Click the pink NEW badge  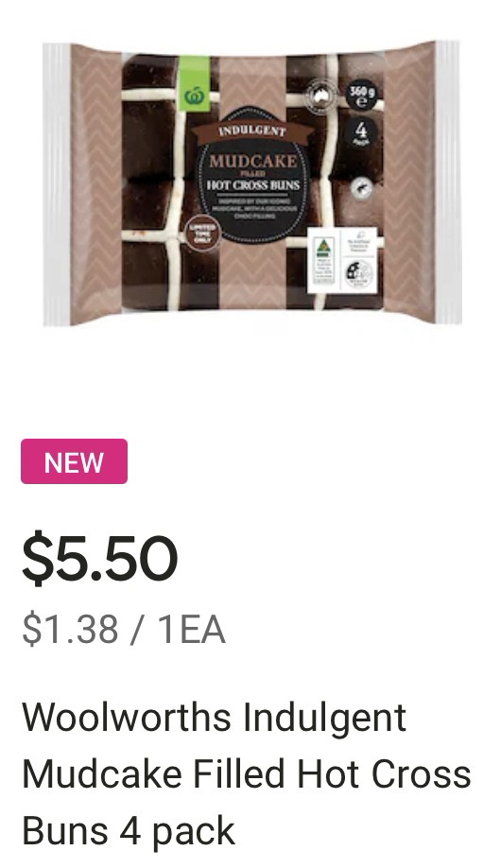74,461
